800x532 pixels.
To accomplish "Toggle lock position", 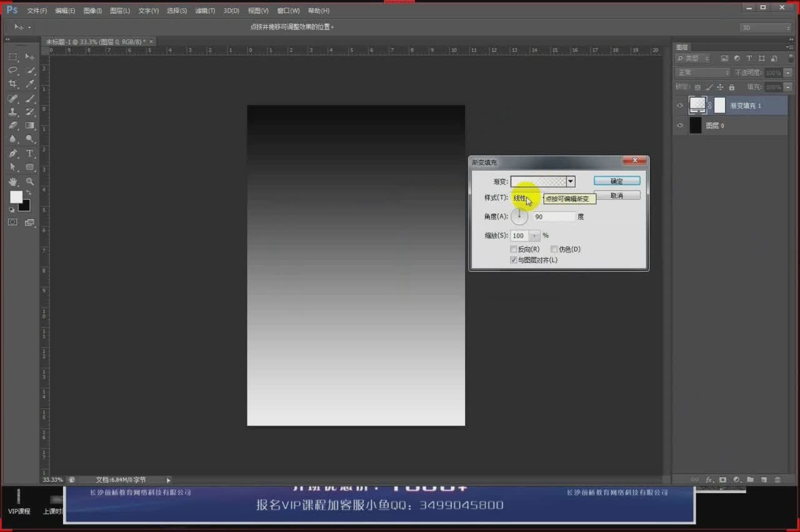I will click(720, 88).
